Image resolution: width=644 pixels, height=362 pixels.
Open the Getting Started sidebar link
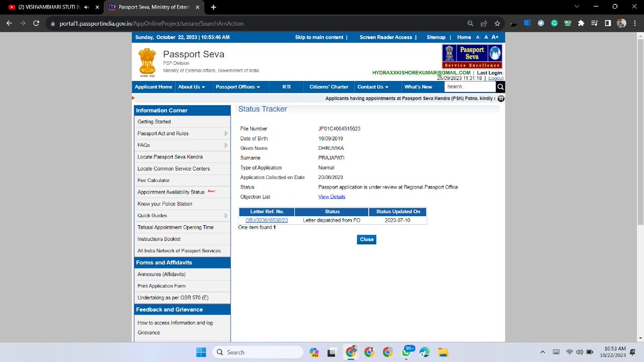(154, 122)
